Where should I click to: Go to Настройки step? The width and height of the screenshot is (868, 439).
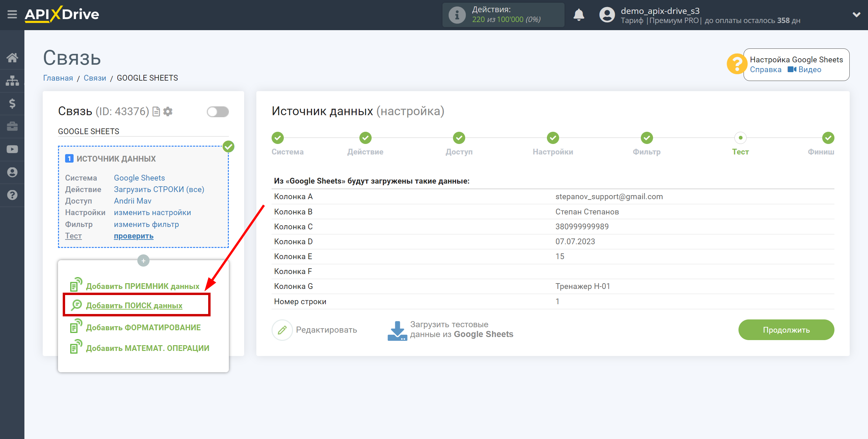point(553,138)
